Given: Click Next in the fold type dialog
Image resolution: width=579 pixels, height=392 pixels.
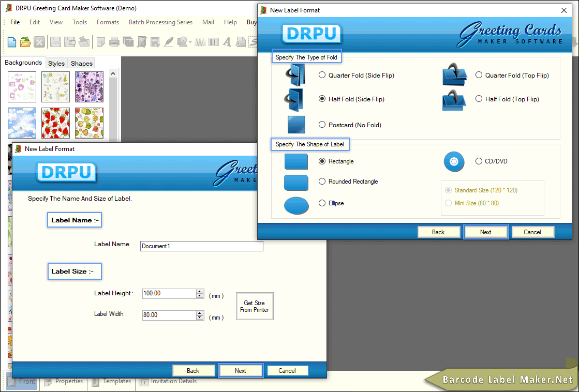Looking at the screenshot, I should [x=485, y=232].
